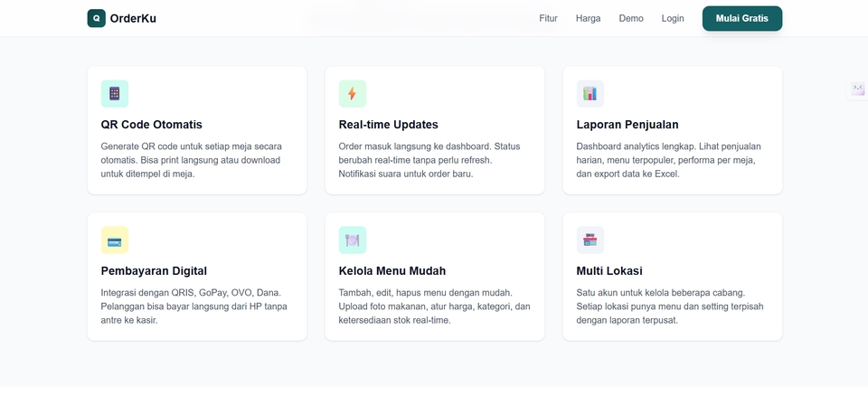Click the Kelola Menu Mudah plate icon

pos(352,240)
